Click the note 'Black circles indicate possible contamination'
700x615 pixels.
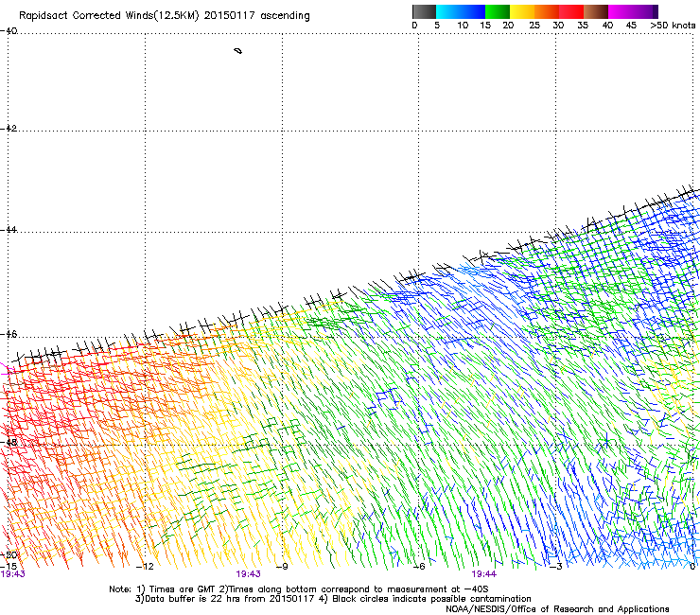(x=431, y=599)
